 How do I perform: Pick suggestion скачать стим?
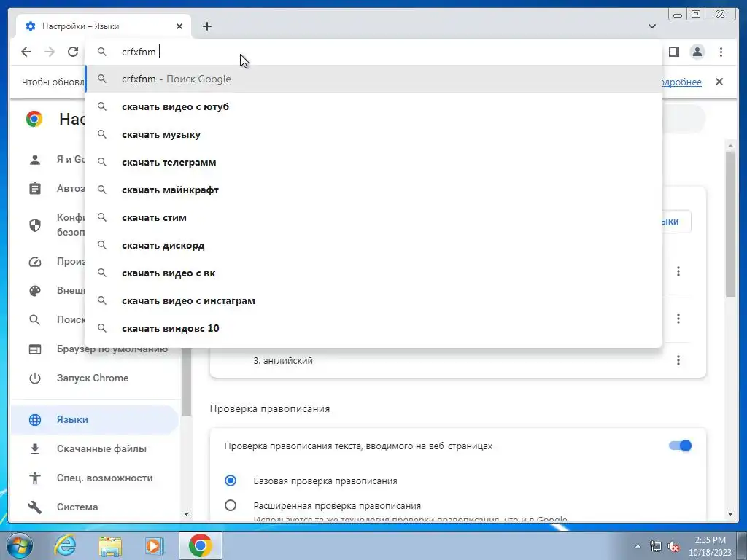pyautogui.click(x=373, y=217)
